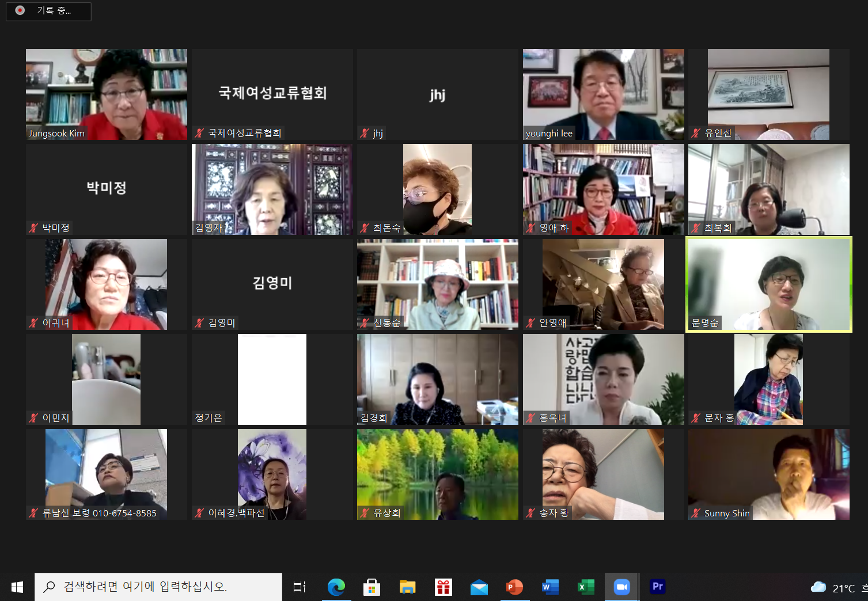
Task: Click Sunny Shin's video tile
Action: coord(769,474)
